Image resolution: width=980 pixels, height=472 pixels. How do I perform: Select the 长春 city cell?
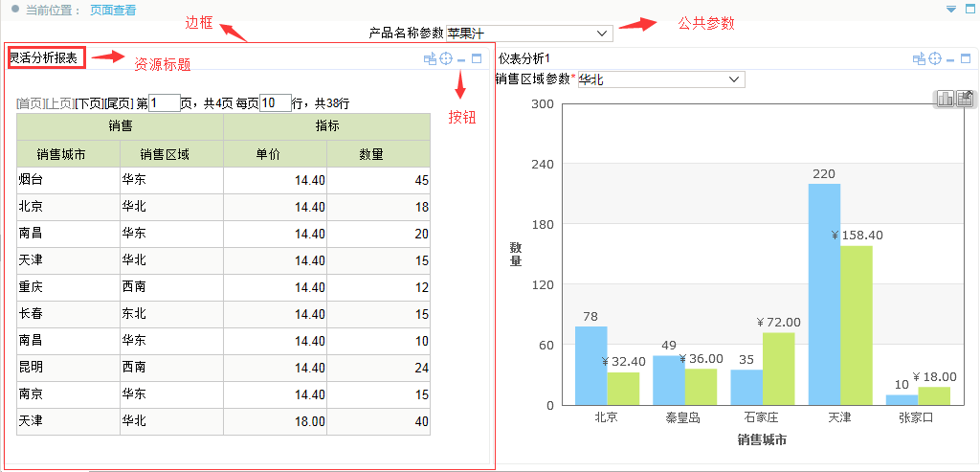coord(68,314)
